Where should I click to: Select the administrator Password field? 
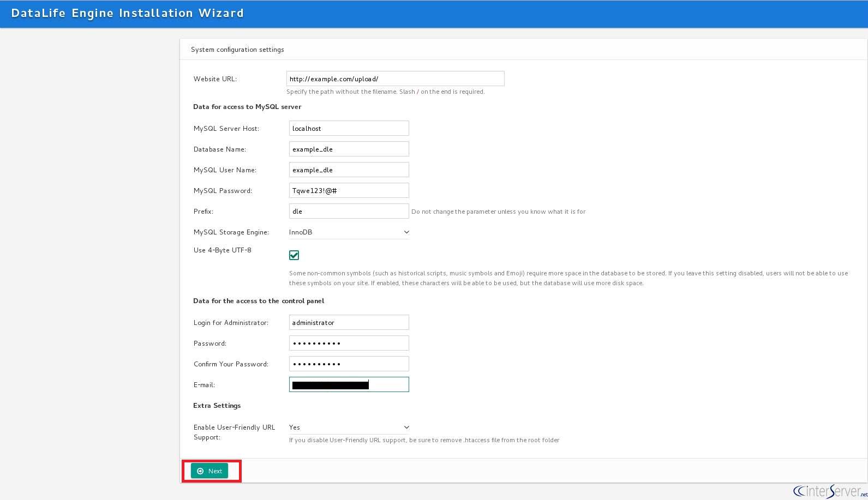(x=349, y=343)
